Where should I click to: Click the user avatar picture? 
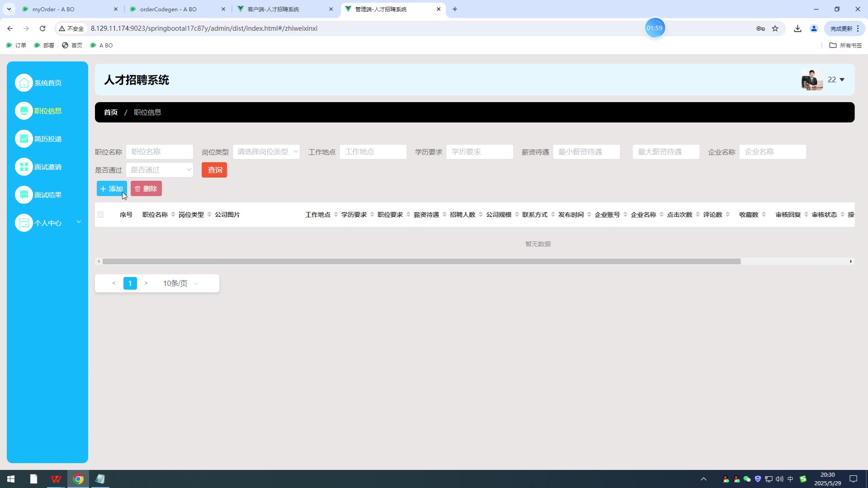(x=811, y=80)
